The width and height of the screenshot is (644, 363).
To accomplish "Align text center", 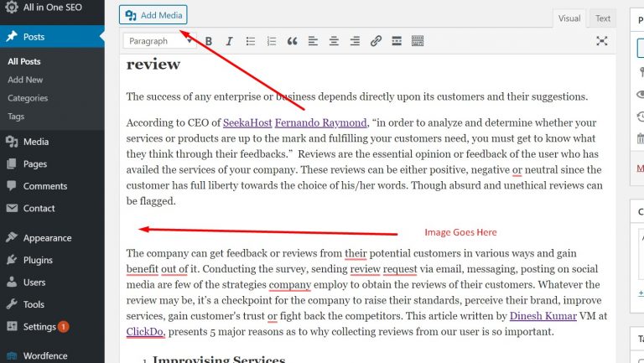I will tap(334, 41).
